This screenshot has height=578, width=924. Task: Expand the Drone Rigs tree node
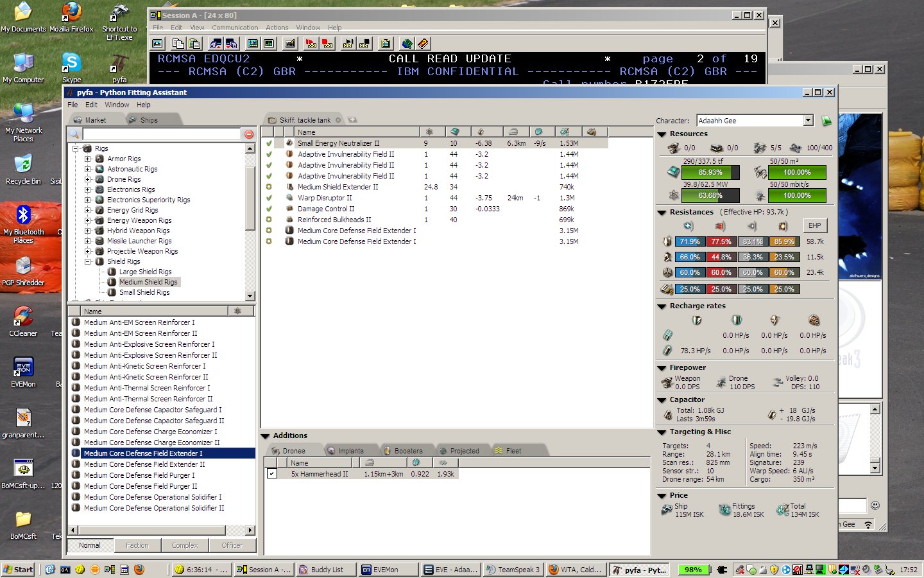pos(88,179)
